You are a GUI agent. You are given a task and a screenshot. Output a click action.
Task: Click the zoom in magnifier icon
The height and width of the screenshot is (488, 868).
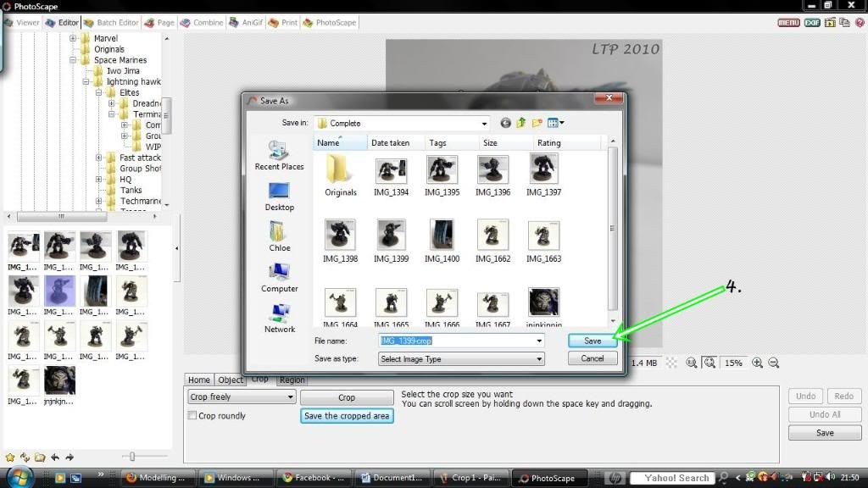(757, 363)
